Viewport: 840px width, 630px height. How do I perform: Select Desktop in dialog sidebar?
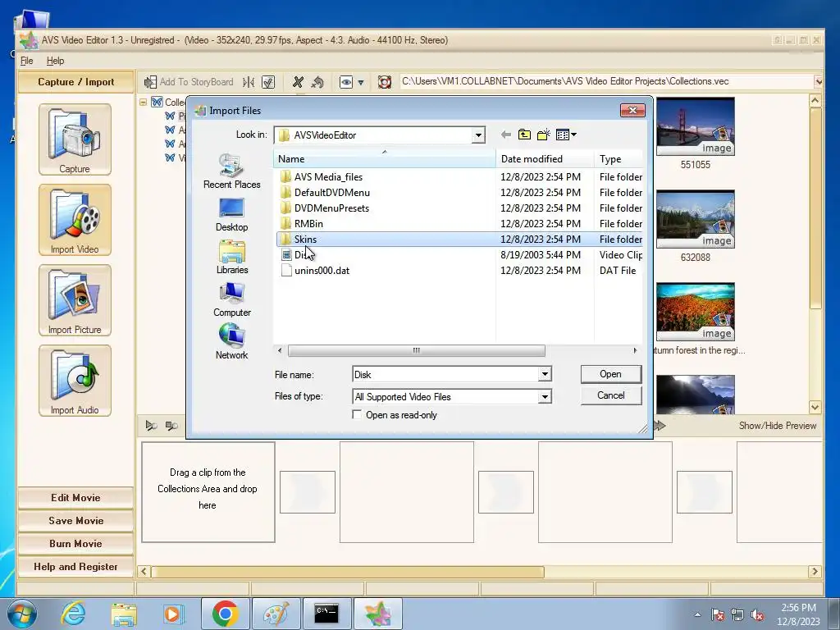tap(232, 215)
